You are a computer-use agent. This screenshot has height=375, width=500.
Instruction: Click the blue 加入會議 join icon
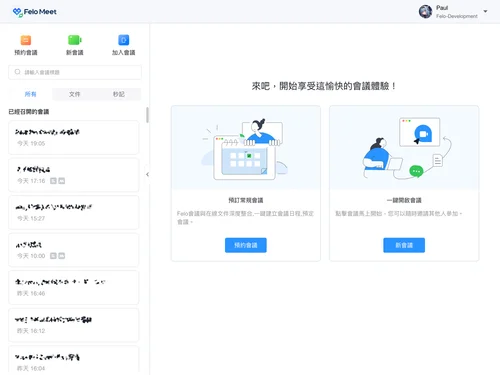(x=124, y=40)
